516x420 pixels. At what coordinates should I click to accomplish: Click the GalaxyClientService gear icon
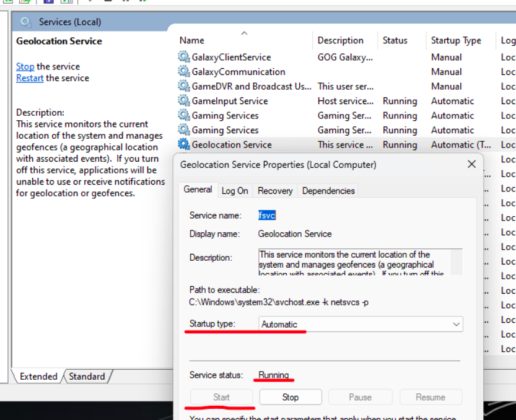pyautogui.click(x=184, y=57)
